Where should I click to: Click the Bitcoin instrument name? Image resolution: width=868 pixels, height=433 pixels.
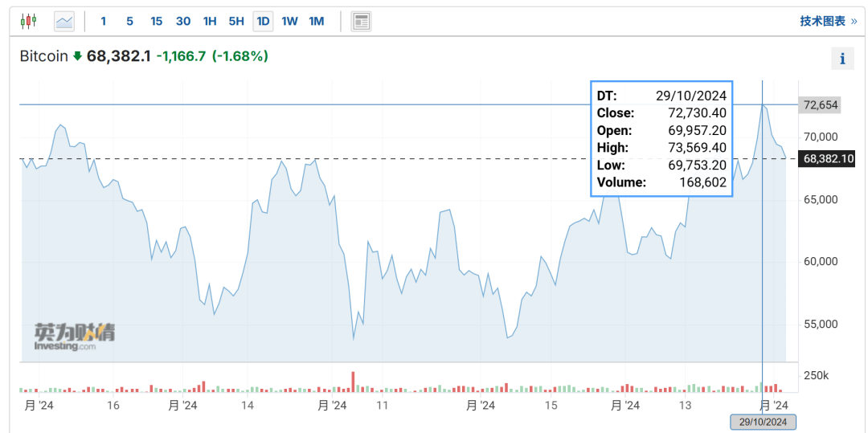[43, 56]
